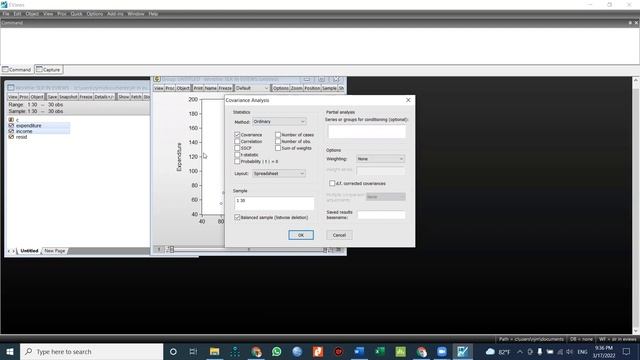640x360 pixels.
Task: Click the resid series icon in workfile
Action: tap(11, 137)
